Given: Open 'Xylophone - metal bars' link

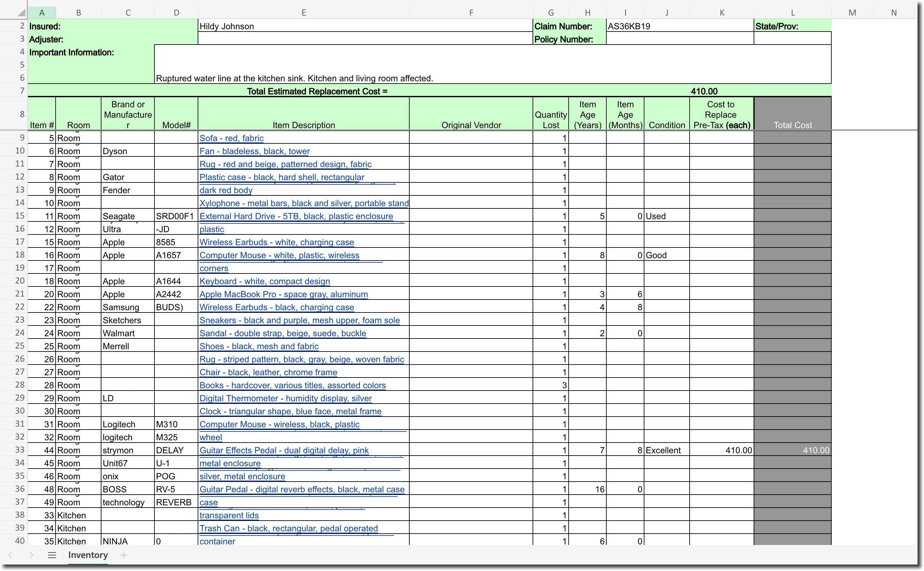Looking at the screenshot, I should 304,203.
